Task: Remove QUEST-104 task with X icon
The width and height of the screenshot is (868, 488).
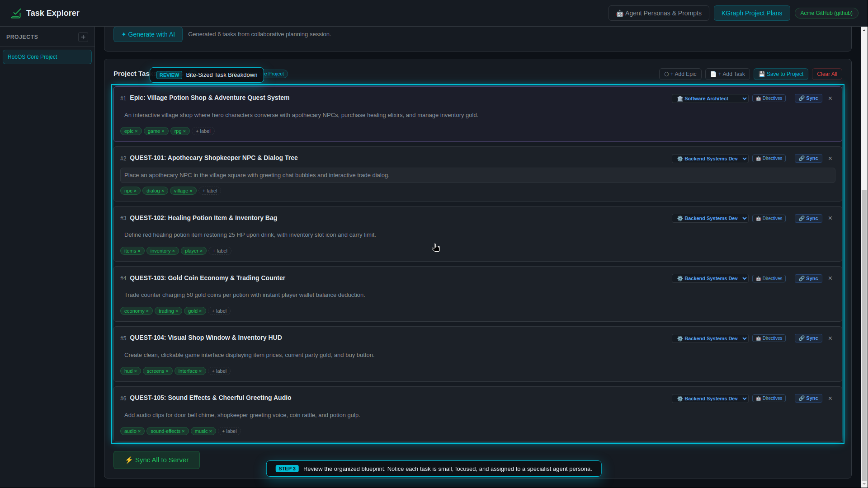Action: [830, 338]
